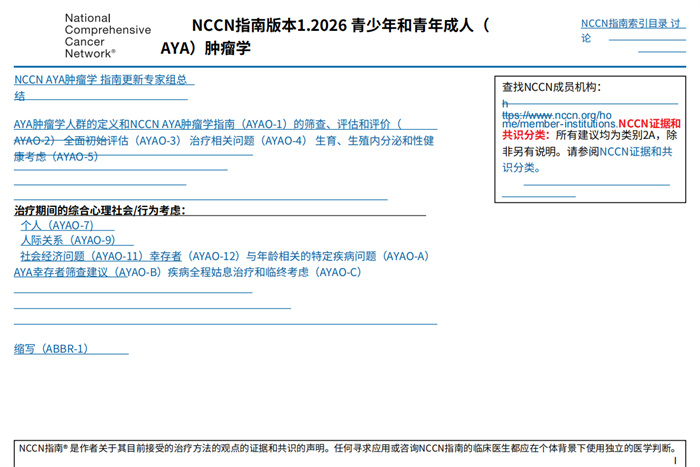
Task: Open 康考虑 (AYAO-5) link
Action: [55, 157]
